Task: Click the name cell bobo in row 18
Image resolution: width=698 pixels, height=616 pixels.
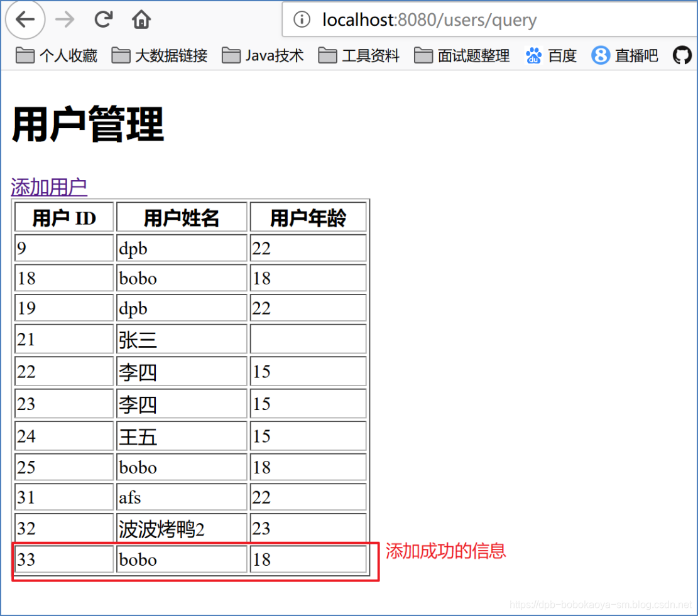Action: [x=182, y=278]
